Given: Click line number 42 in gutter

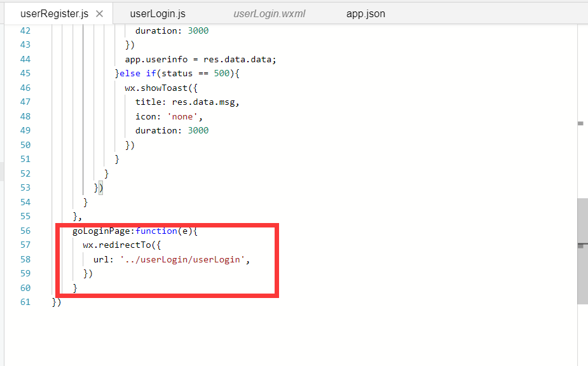Looking at the screenshot, I should click(x=25, y=30).
